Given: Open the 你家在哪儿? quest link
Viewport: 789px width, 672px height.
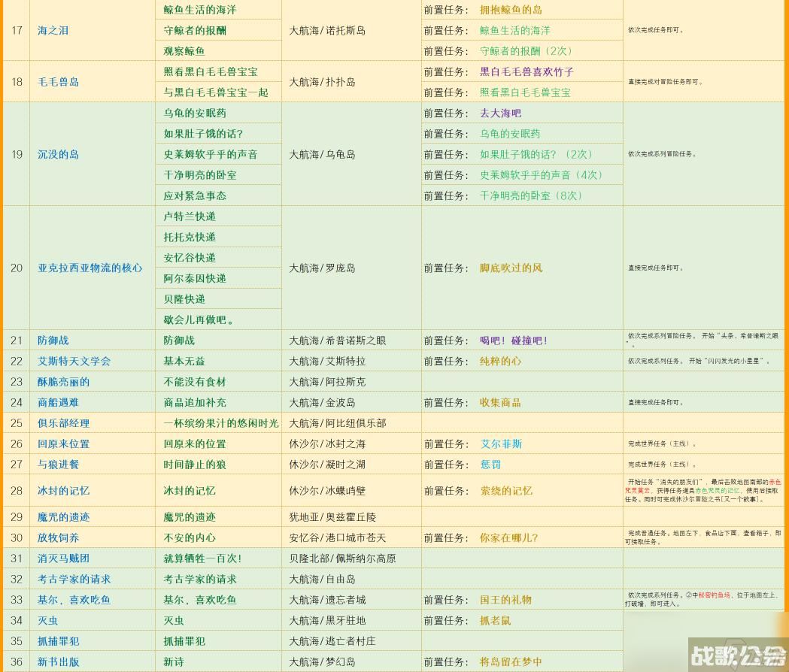Looking at the screenshot, I should tap(508, 537).
